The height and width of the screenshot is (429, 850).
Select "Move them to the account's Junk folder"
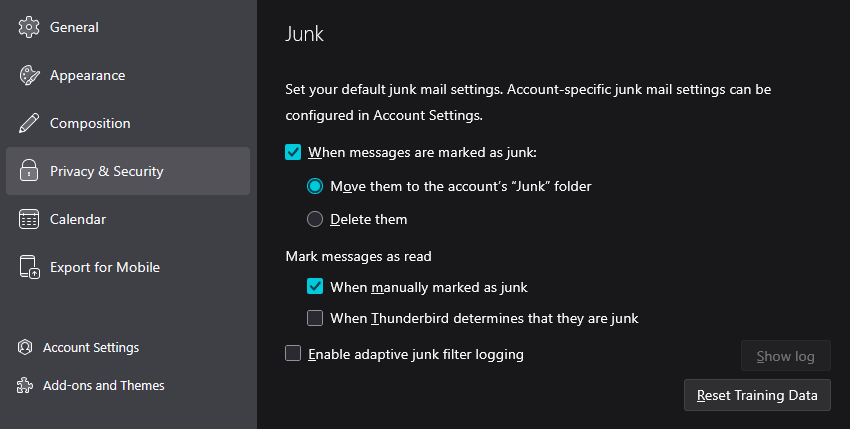click(x=315, y=186)
